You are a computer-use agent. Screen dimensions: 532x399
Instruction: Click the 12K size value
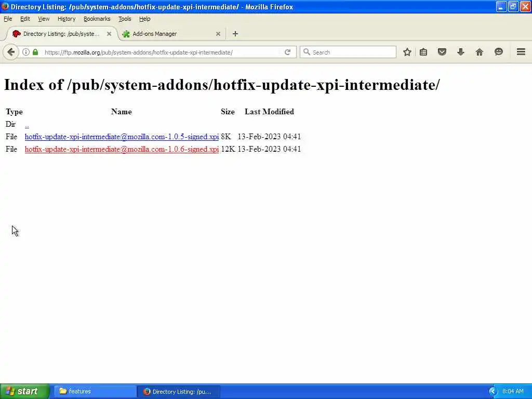coord(228,149)
